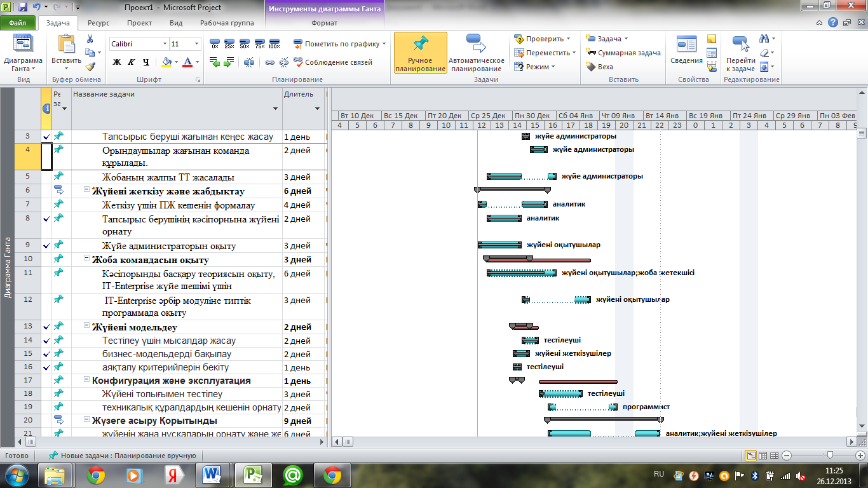Image resolution: width=868 pixels, height=488 pixels.
Task: Click Add to Timeline icon in Свойства
Action: [x=712, y=67]
